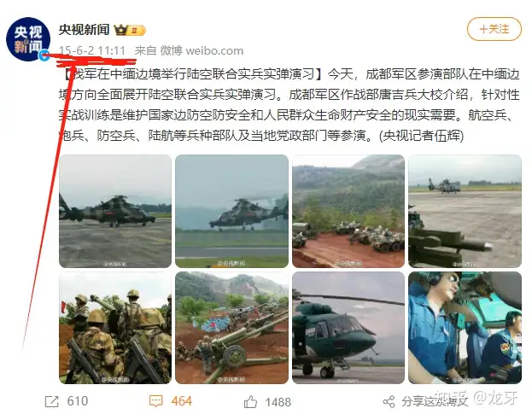The width and height of the screenshot is (532, 420).
Task: Click the blue verified badge on avatar
Action: [44, 55]
